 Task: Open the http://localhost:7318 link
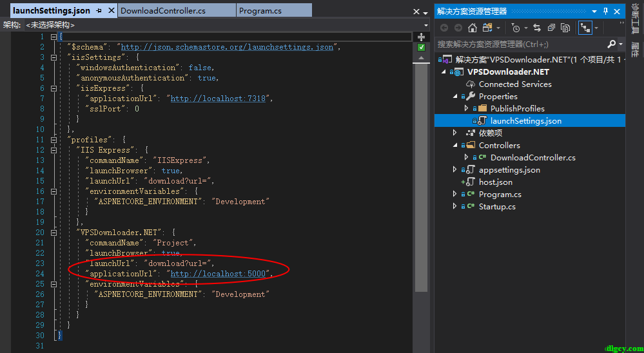point(218,99)
